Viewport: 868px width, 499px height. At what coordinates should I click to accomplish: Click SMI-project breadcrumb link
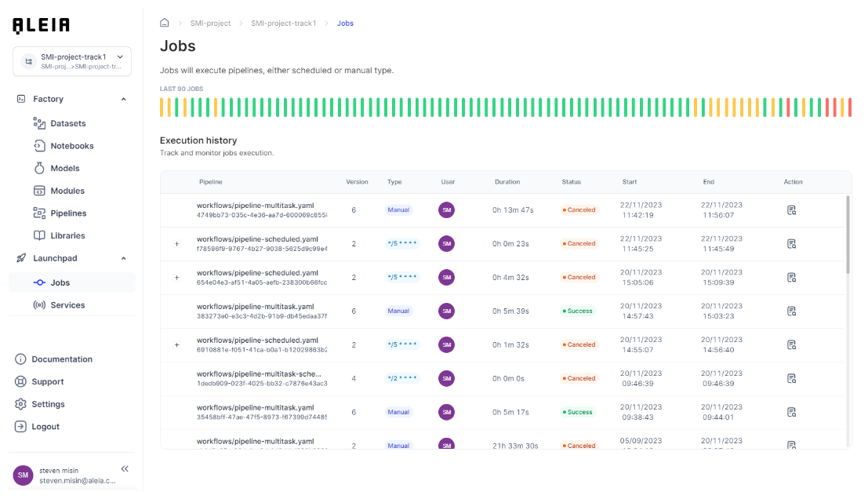(x=210, y=24)
